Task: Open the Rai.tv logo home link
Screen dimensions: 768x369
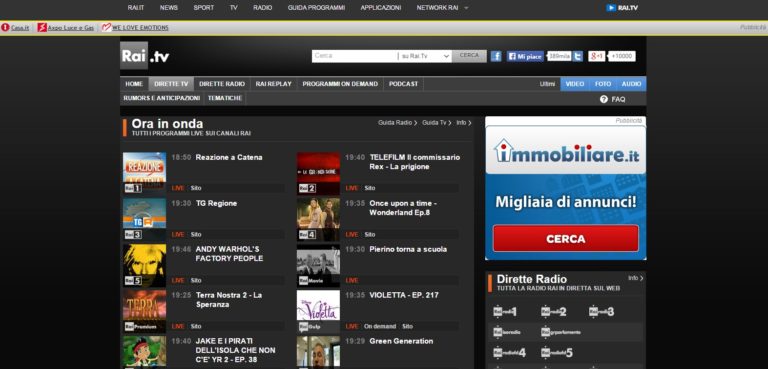Action: pos(145,56)
